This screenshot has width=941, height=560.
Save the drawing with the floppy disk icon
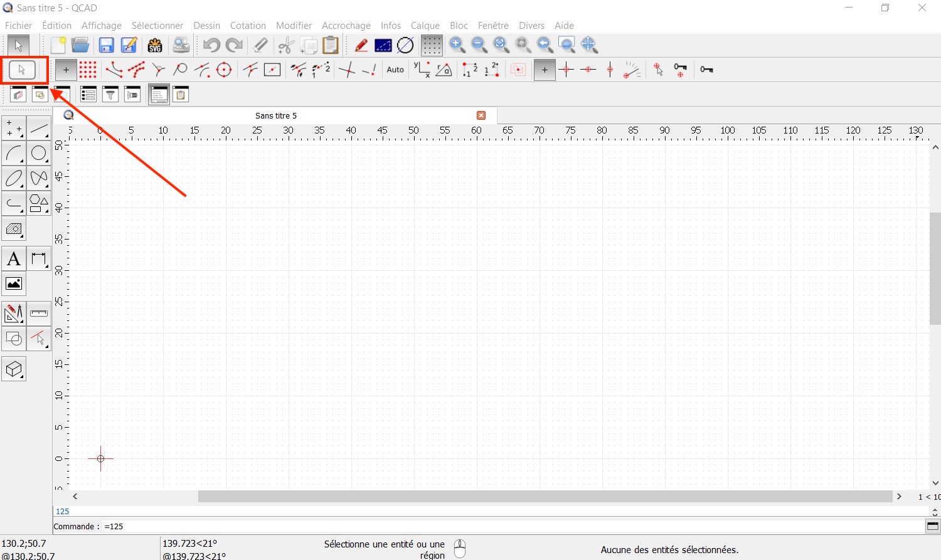107,45
